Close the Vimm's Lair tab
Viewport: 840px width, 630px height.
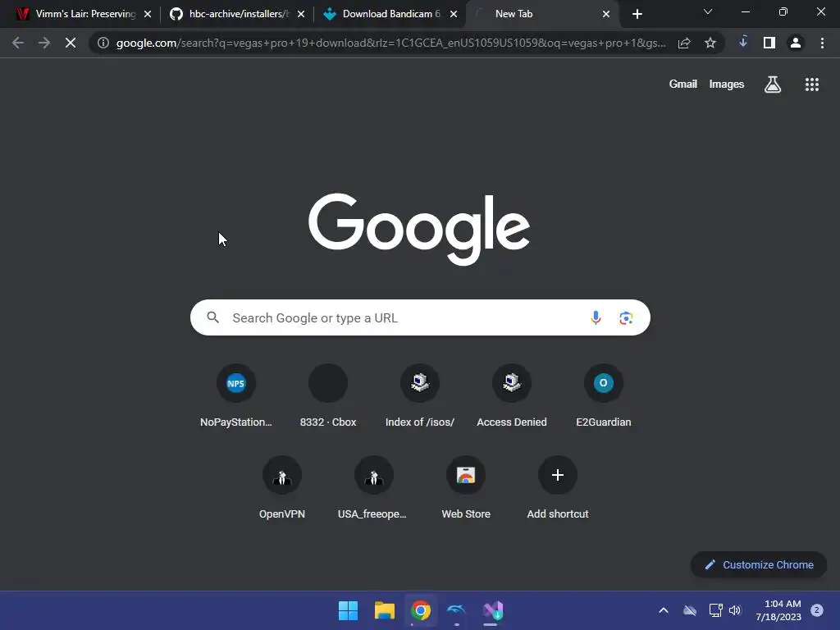(x=148, y=14)
